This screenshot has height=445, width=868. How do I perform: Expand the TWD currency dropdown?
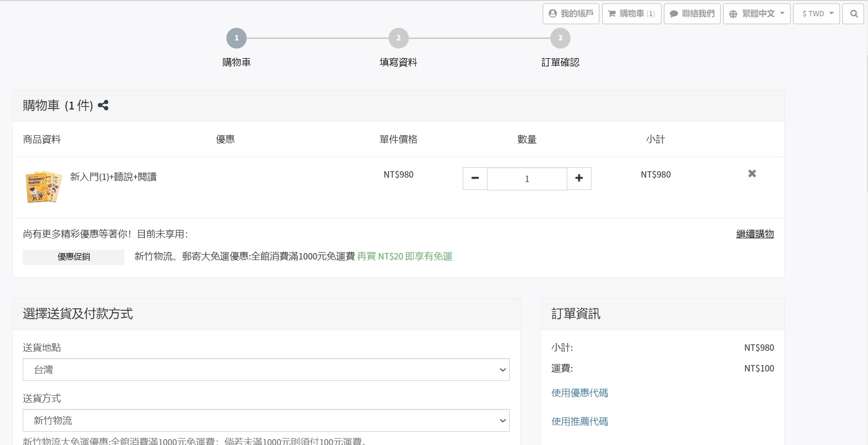coord(816,14)
